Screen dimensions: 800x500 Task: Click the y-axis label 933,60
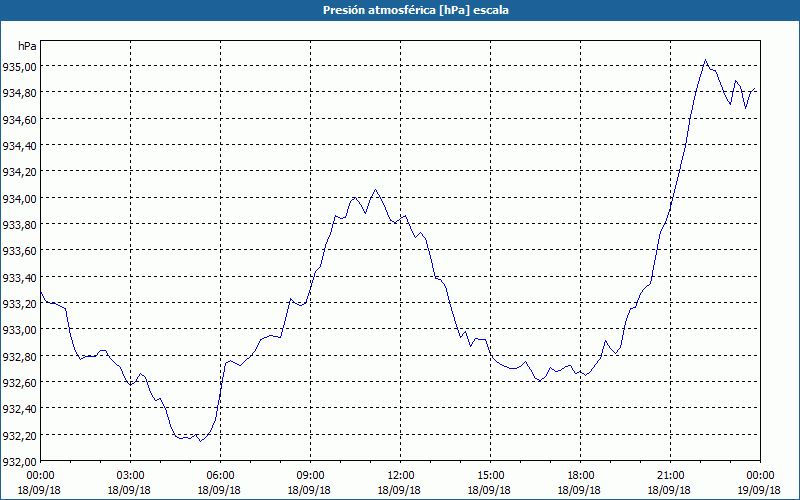tap(19, 251)
